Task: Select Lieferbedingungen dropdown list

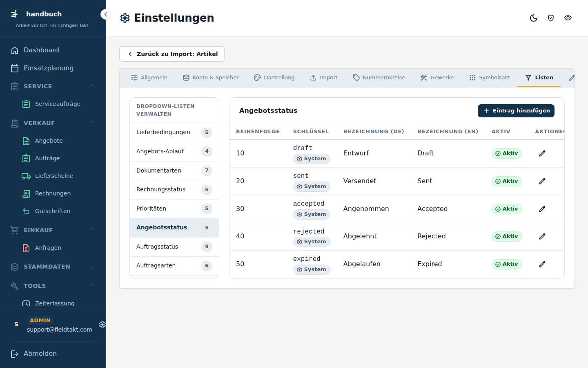Action: pos(174,132)
